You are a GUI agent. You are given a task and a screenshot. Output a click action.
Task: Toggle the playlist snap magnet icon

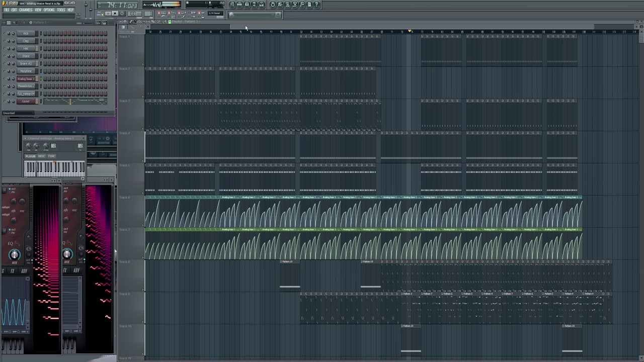coord(125,22)
